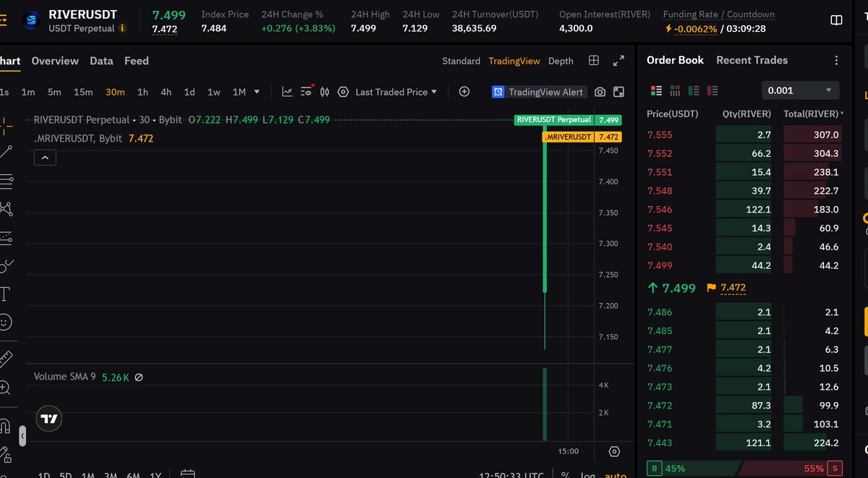Image resolution: width=868 pixels, height=478 pixels.
Task: Click the TradingView logo on chart
Action: [49, 419]
